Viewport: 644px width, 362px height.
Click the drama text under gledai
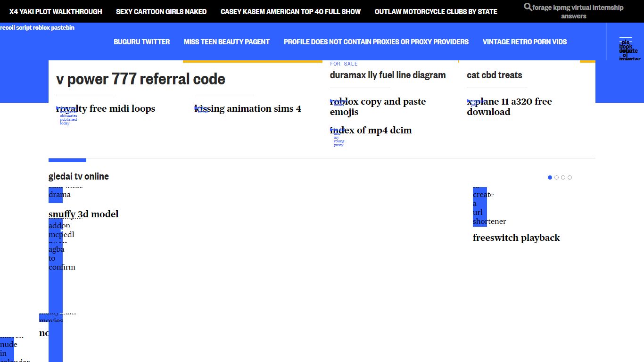pos(59,194)
